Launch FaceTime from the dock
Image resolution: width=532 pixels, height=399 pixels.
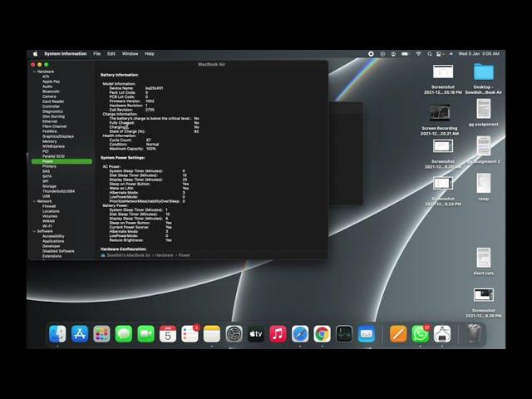[x=146, y=334]
